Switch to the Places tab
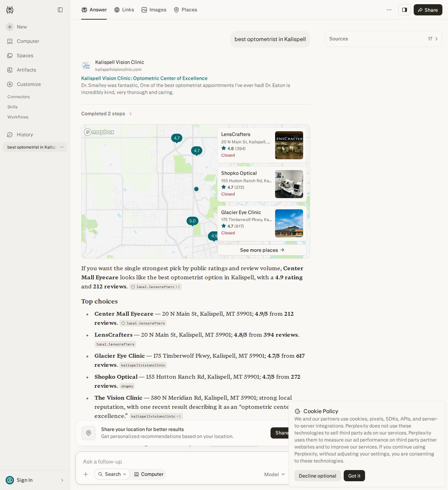 tap(185, 10)
